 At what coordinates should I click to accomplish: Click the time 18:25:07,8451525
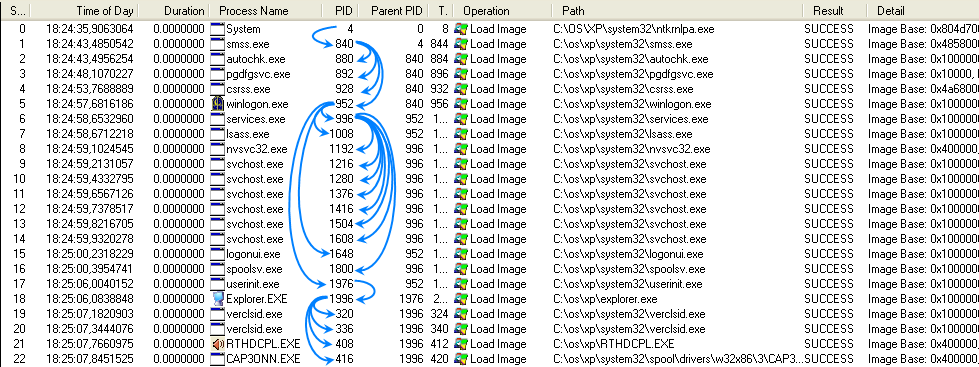(x=89, y=359)
